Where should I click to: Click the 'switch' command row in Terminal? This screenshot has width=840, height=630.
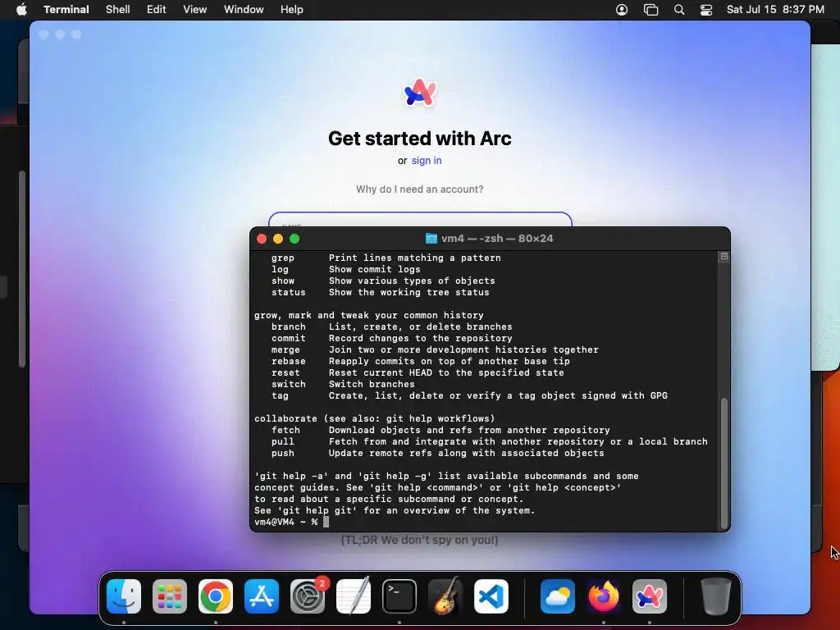(343, 384)
